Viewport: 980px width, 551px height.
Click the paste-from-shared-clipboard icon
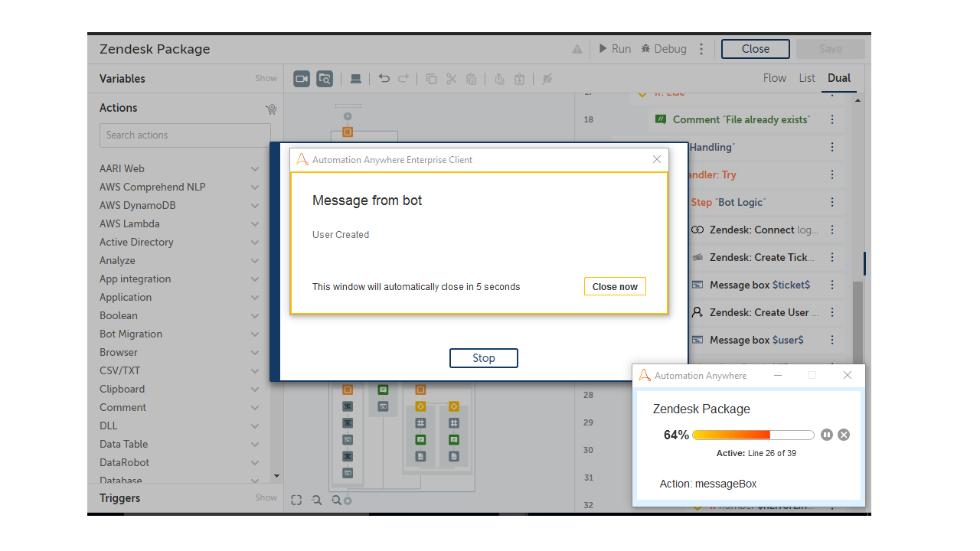click(x=519, y=78)
